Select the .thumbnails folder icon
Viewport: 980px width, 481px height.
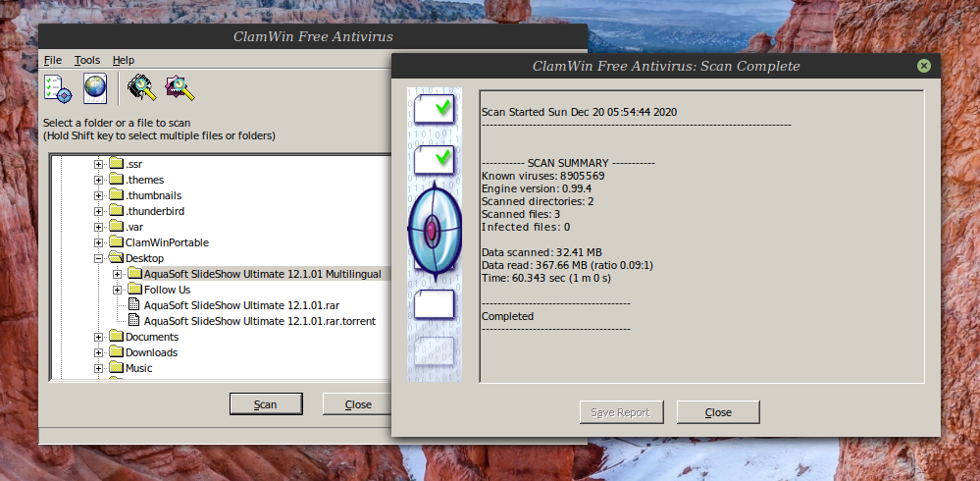(117, 195)
